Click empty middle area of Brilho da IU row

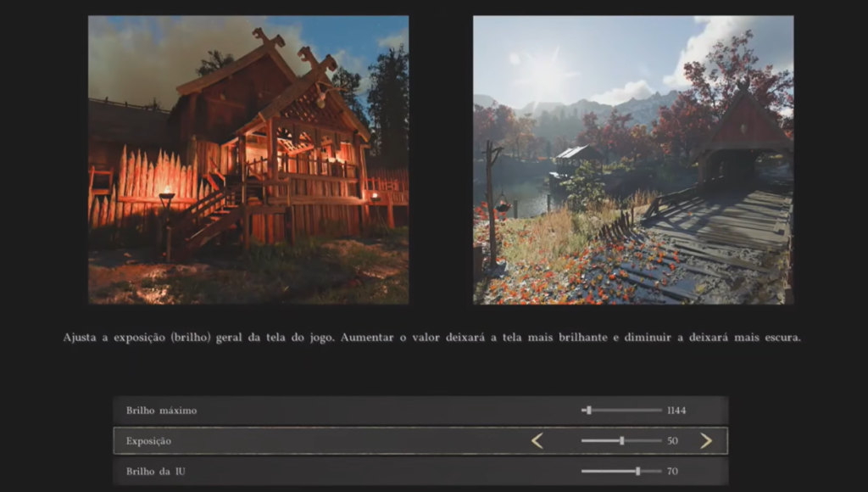381,472
